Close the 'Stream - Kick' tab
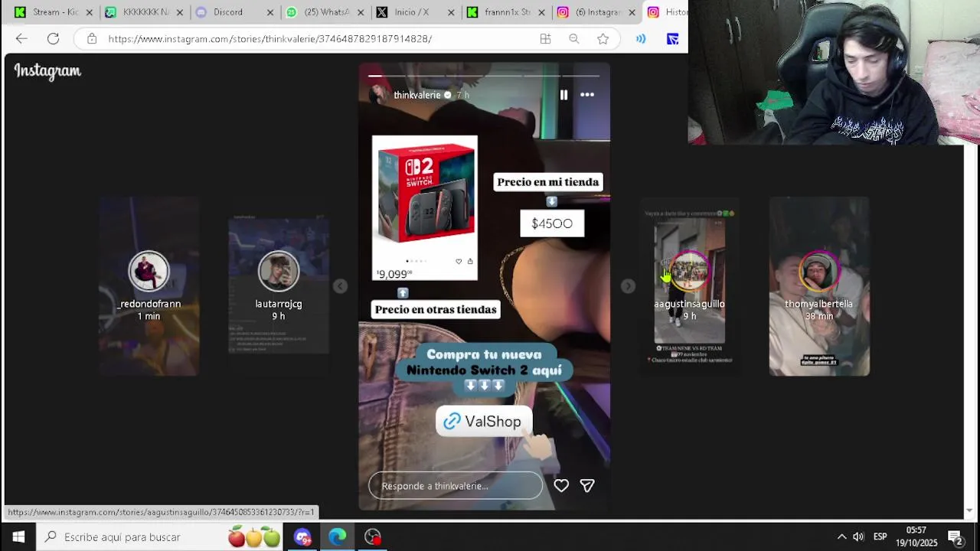This screenshot has height=551, width=980. pyautogui.click(x=90, y=12)
